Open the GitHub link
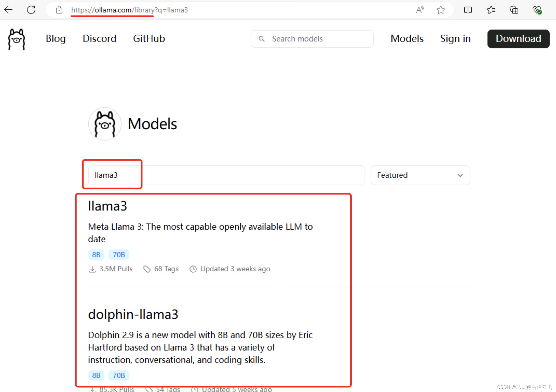The image size is (556, 392). tap(149, 39)
